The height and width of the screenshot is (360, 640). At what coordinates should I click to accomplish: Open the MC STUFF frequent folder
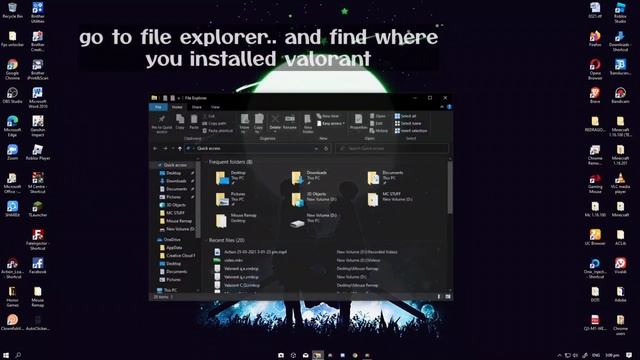[390, 199]
